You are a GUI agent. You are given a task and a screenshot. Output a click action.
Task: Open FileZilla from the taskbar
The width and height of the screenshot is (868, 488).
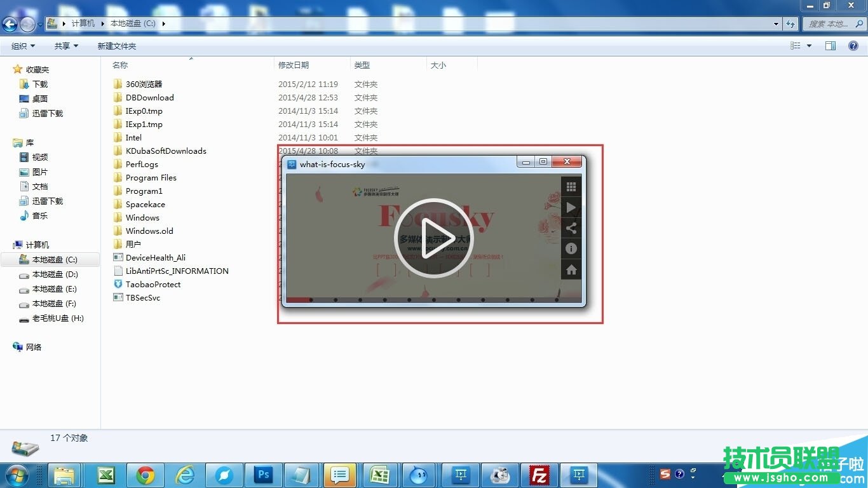539,475
